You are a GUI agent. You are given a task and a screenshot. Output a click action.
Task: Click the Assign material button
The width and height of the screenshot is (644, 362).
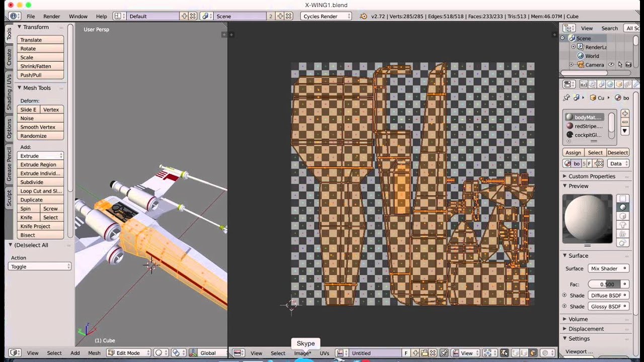573,152
